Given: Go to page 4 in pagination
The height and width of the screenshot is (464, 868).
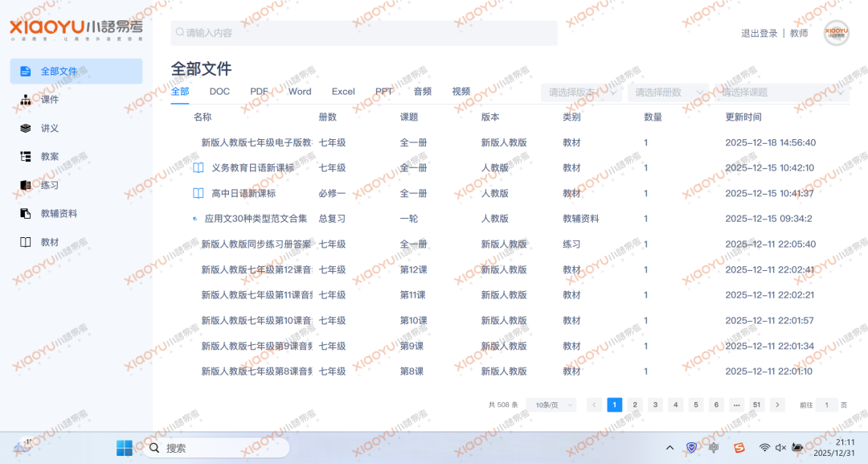Looking at the screenshot, I should coord(675,404).
